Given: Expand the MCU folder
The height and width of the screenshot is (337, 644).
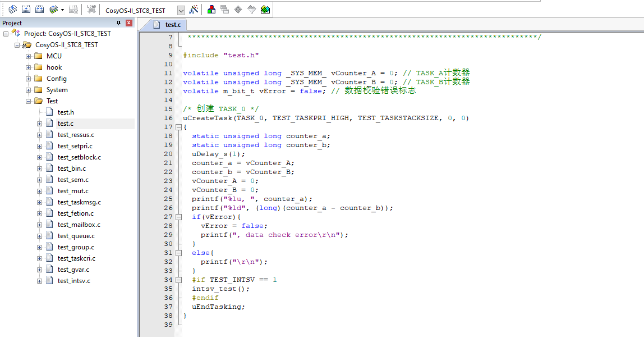Looking at the screenshot, I should 28,56.
